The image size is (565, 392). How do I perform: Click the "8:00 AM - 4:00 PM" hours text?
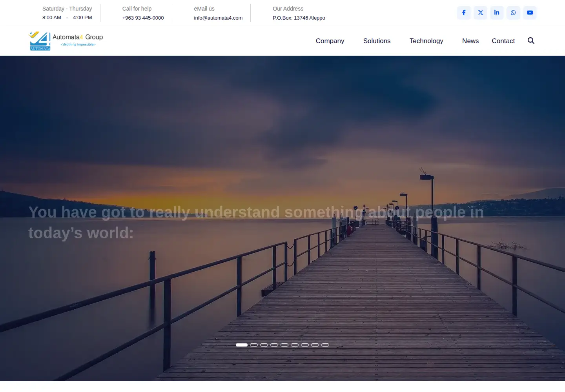coord(67,18)
